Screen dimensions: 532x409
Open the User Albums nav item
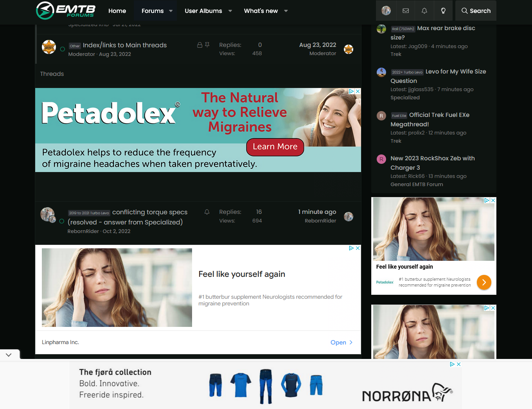[x=203, y=11]
